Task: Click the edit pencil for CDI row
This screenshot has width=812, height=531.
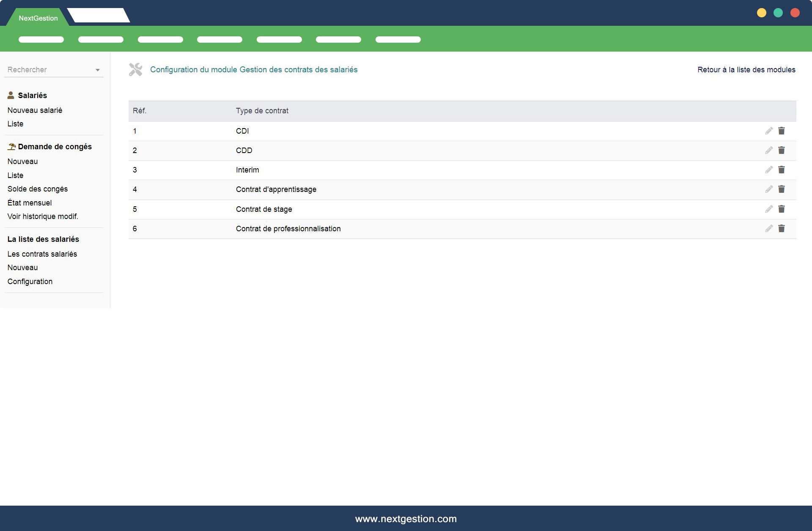Action: (x=769, y=131)
